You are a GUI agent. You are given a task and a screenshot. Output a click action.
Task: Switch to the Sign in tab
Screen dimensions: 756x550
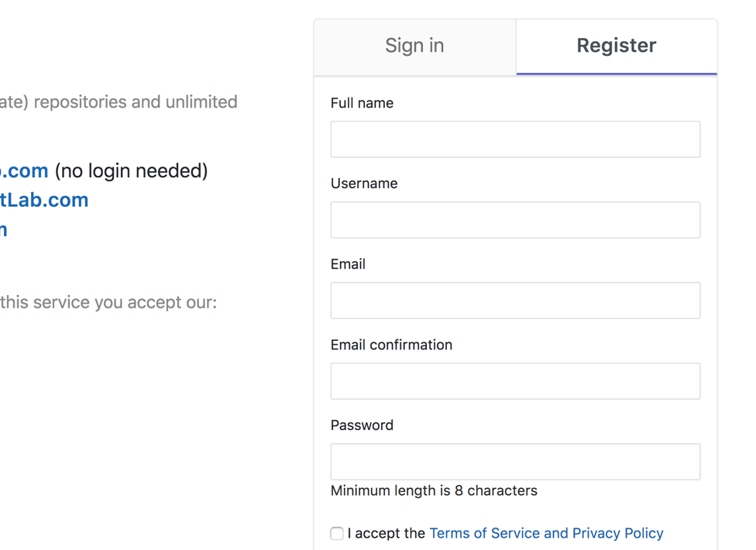(x=414, y=46)
